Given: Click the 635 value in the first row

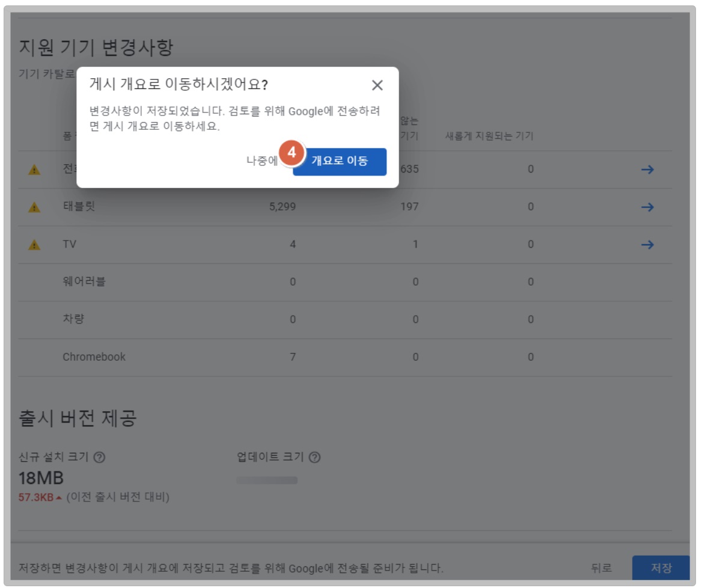Looking at the screenshot, I should pos(409,169).
